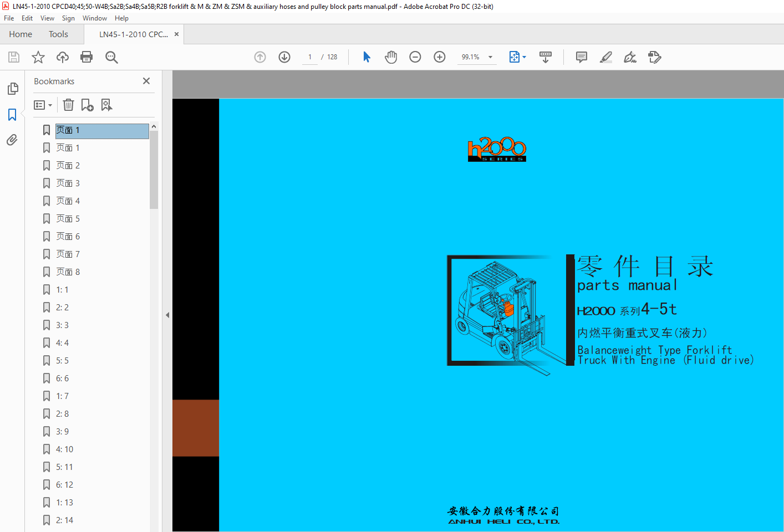
Task: Open bookmark 页面 2
Action: (68, 166)
